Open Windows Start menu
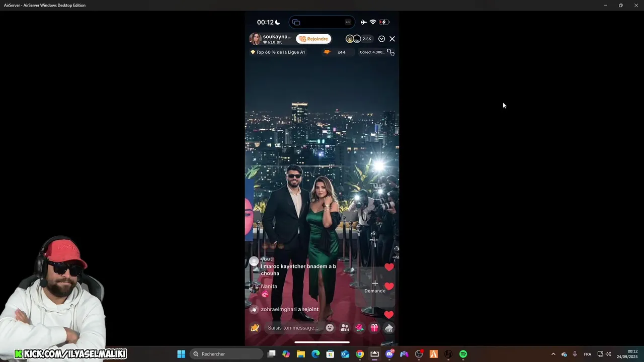 tap(181, 354)
